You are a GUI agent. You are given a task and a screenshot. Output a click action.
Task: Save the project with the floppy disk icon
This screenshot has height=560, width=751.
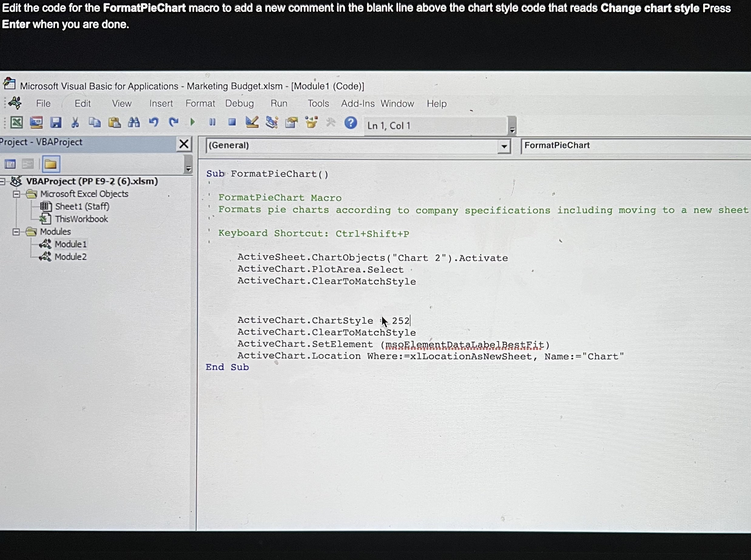(56, 123)
